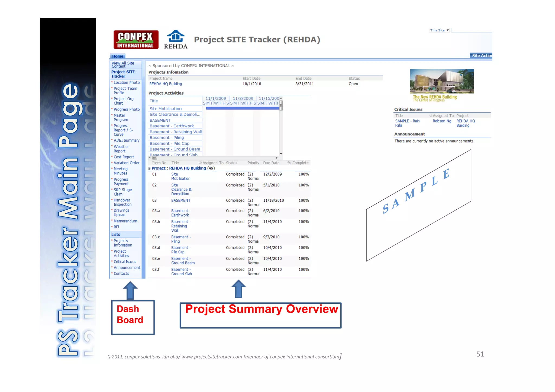Open task 01 Site Mobilisation link

pos(180,176)
